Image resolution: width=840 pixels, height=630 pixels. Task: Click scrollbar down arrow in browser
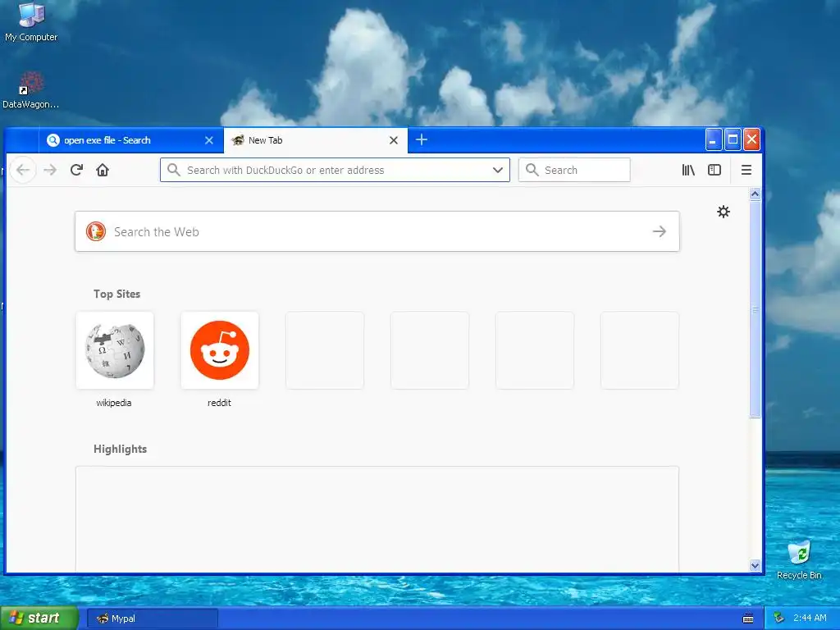(755, 565)
